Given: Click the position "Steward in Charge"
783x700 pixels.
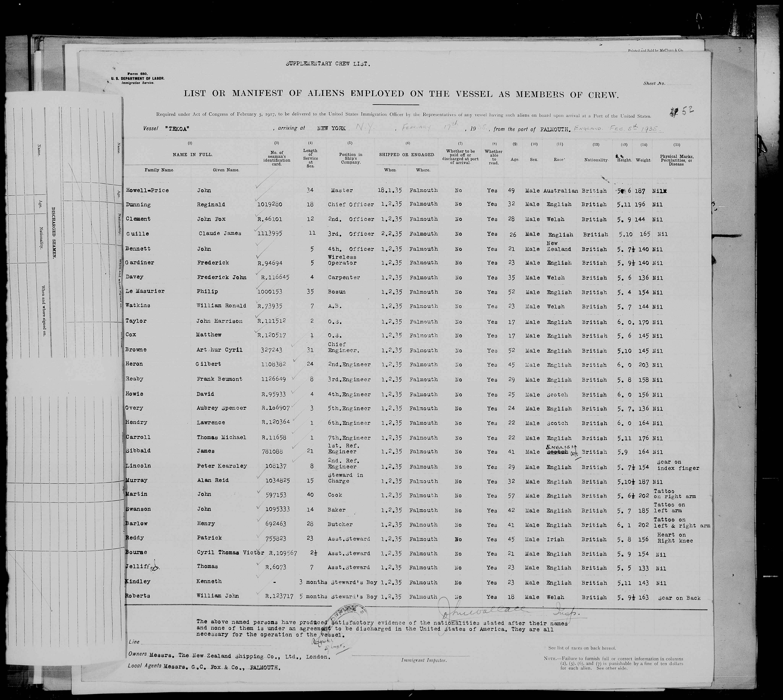Looking at the screenshot, I should coord(346,478).
